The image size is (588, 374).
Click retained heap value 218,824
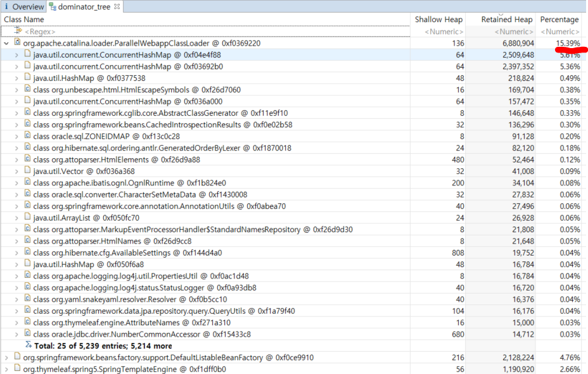tap(521, 78)
